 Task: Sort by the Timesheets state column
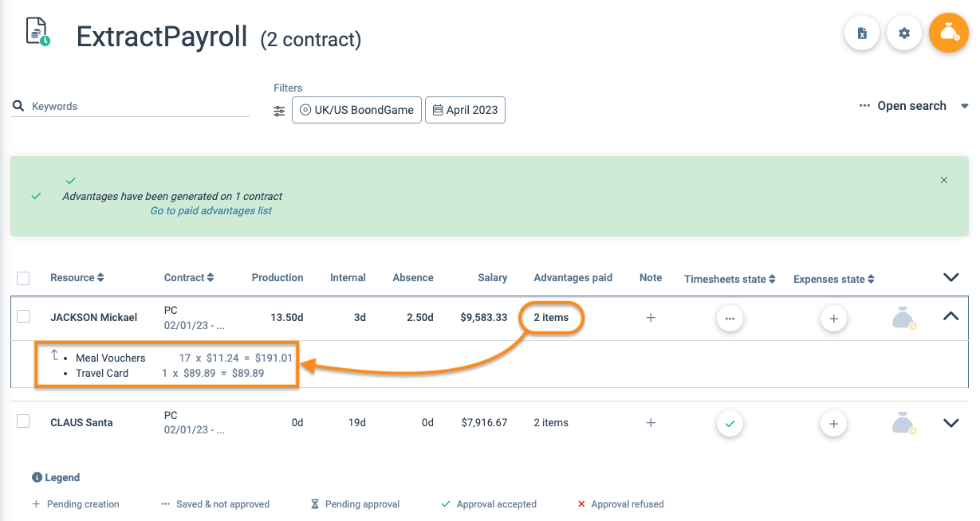pos(730,279)
